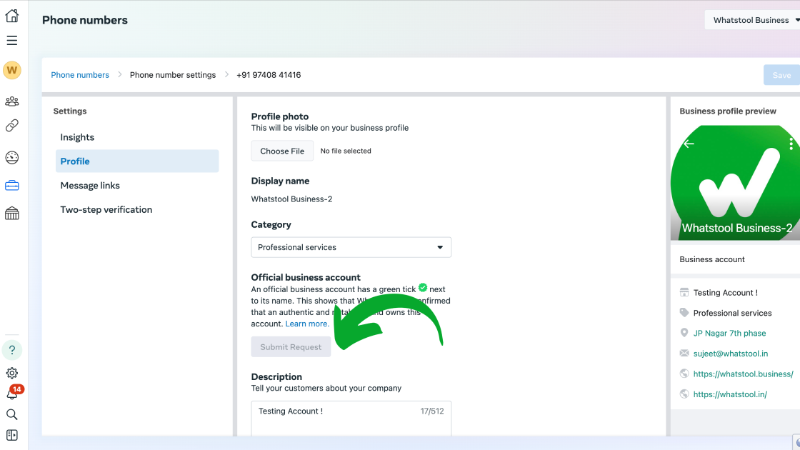Open the gauge dashboard icon in sidebar

(x=12, y=158)
